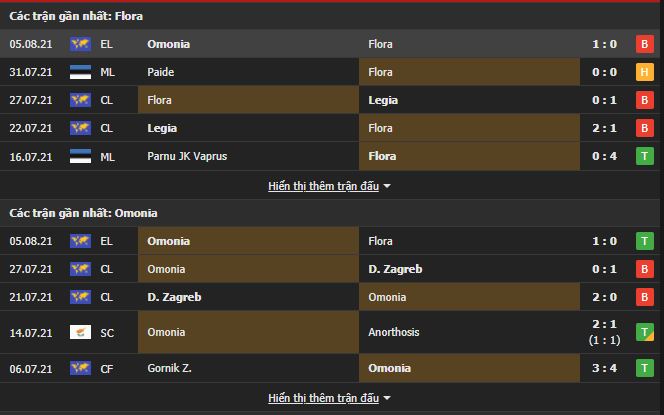Click the Cyprus flag on Omonia–Anorthosis row

tap(80, 333)
